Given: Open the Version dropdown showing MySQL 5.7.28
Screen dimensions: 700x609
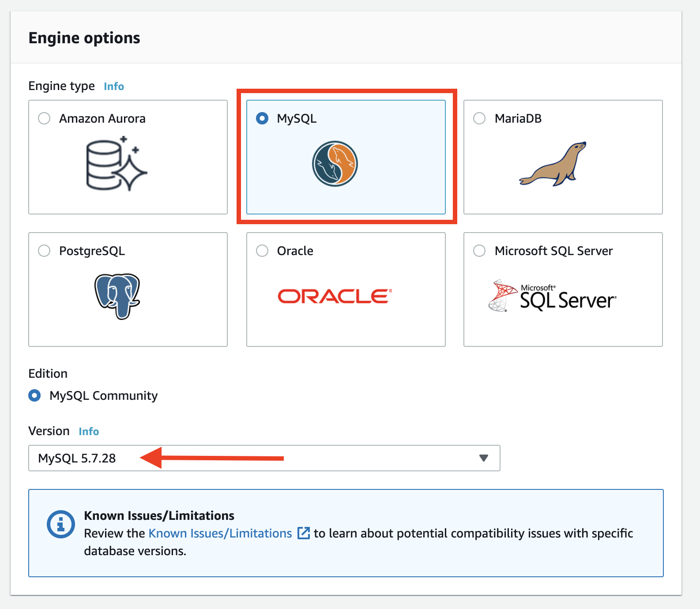Looking at the screenshot, I should (264, 458).
